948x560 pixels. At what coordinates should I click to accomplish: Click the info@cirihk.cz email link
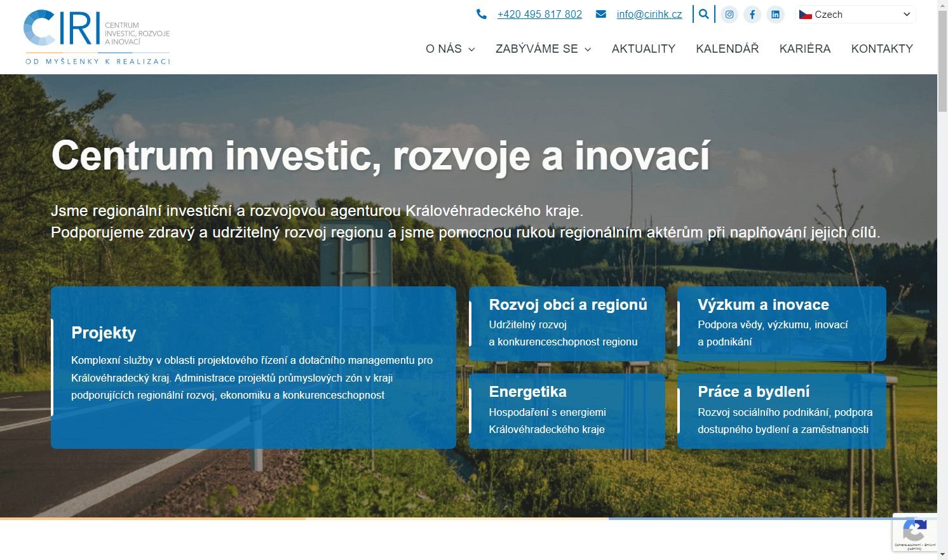click(x=649, y=15)
